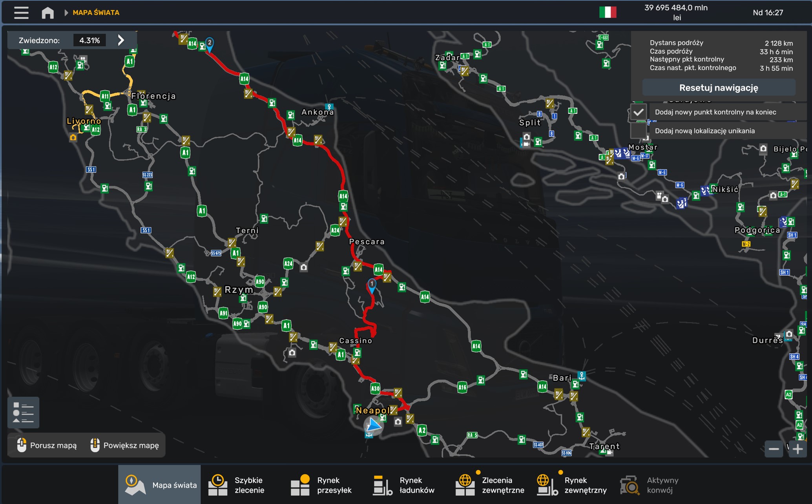The width and height of the screenshot is (812, 504).
Task: Click the Bari city label
Action: click(x=562, y=378)
